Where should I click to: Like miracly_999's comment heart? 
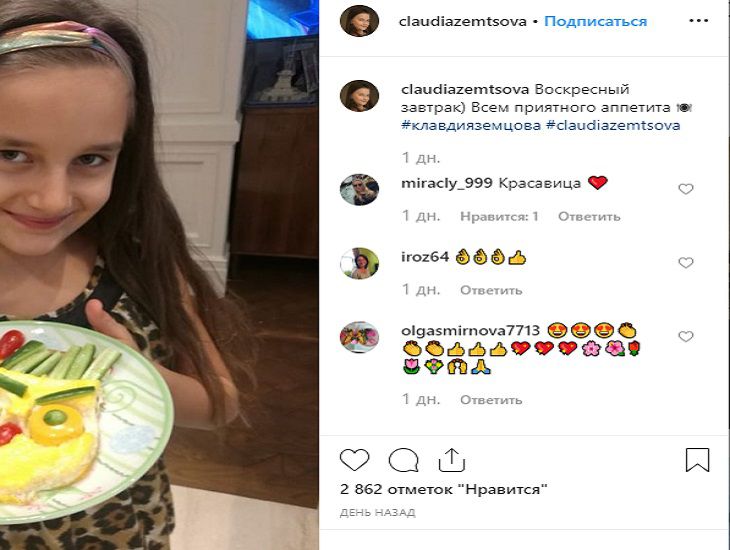tap(686, 189)
